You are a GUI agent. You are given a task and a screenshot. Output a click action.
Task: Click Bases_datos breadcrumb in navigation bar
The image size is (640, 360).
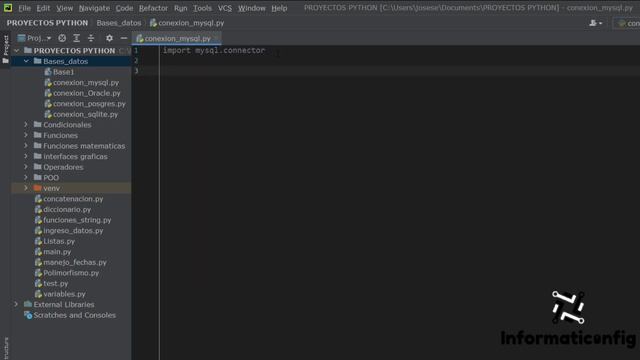(x=119, y=23)
